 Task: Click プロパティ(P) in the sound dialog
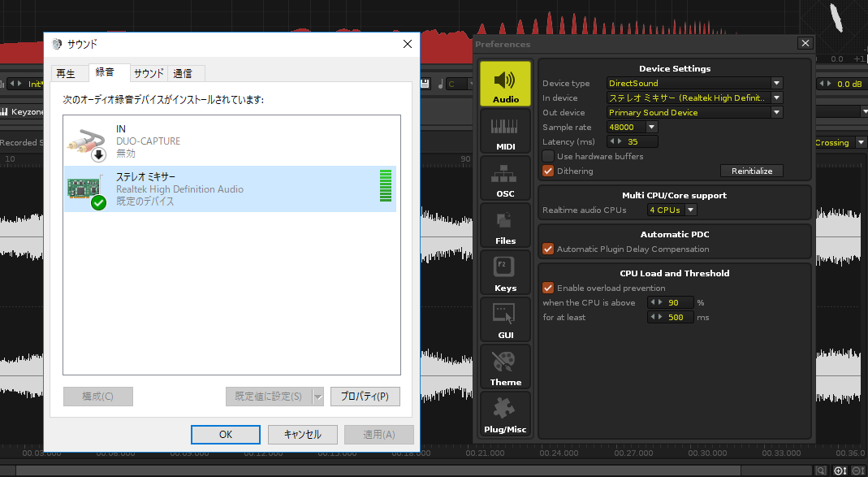(365, 397)
